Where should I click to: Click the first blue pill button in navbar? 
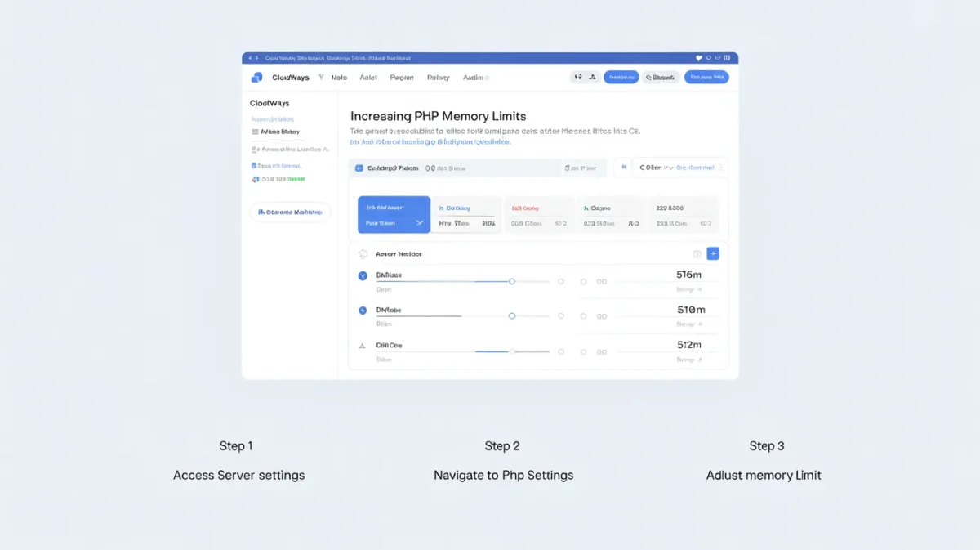click(x=621, y=78)
